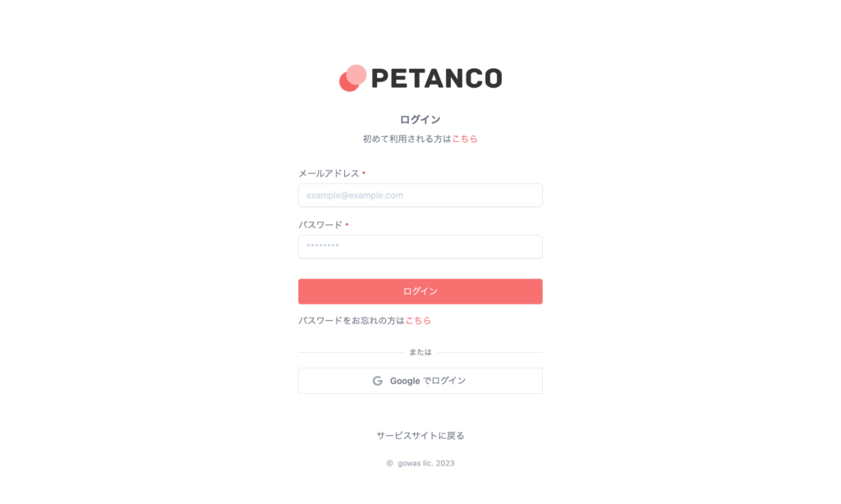841x504 pixels.
Task: Click the red required dot beside メールアドレス
Action: click(364, 172)
